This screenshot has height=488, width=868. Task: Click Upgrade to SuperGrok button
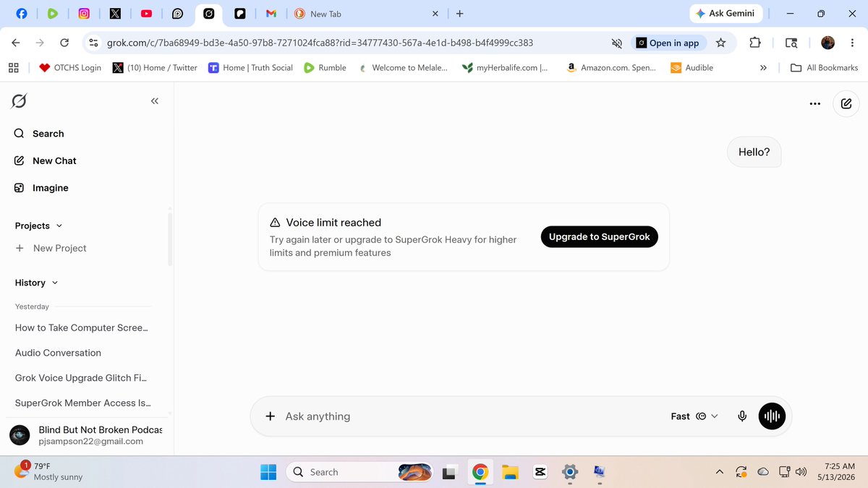click(x=599, y=236)
